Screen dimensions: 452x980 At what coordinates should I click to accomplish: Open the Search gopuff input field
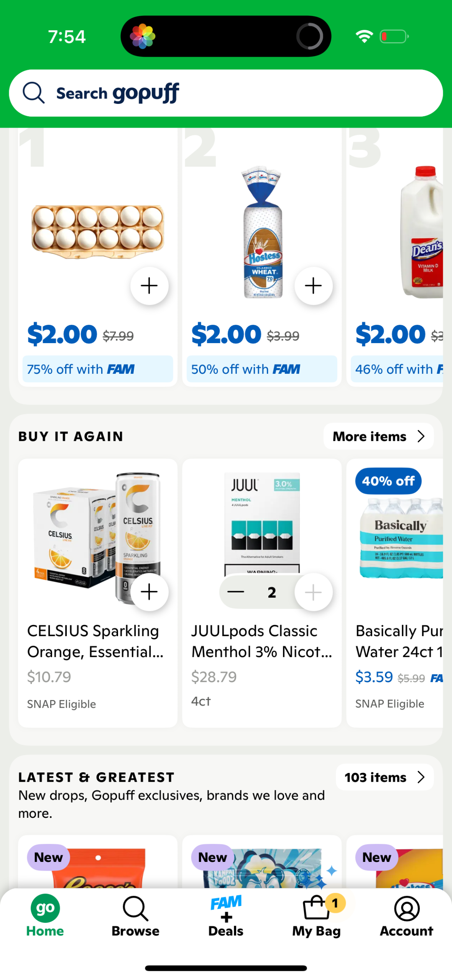(226, 92)
